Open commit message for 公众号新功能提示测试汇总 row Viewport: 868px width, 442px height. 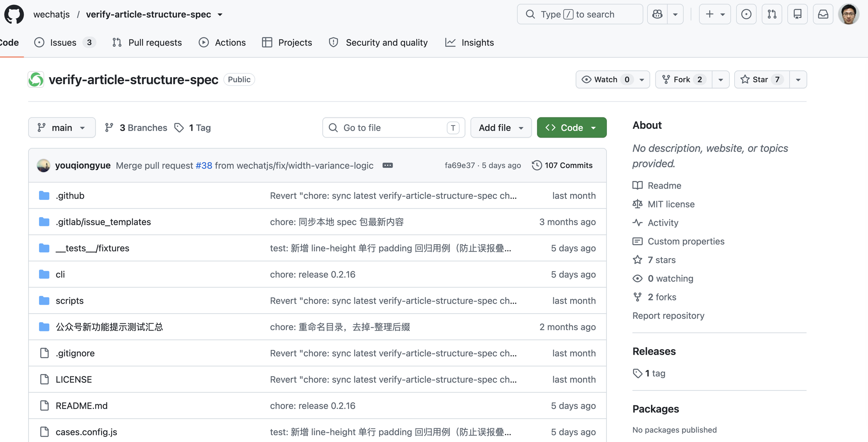(340, 327)
